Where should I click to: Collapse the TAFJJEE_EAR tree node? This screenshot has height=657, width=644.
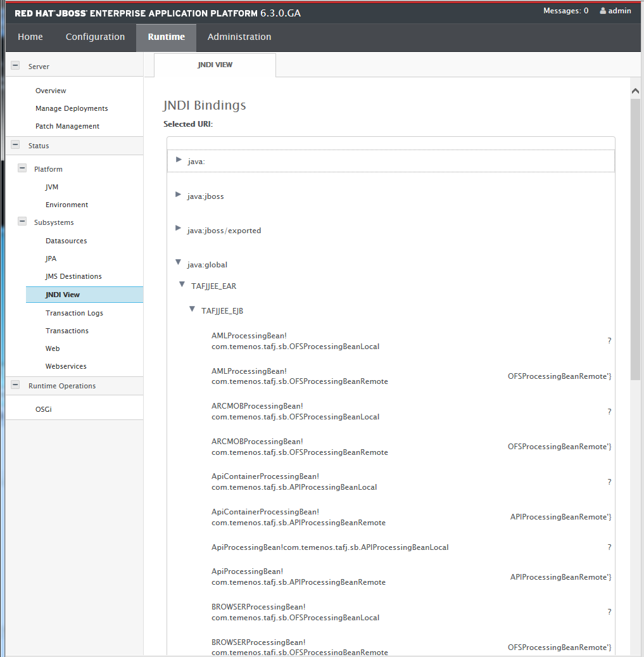click(182, 285)
